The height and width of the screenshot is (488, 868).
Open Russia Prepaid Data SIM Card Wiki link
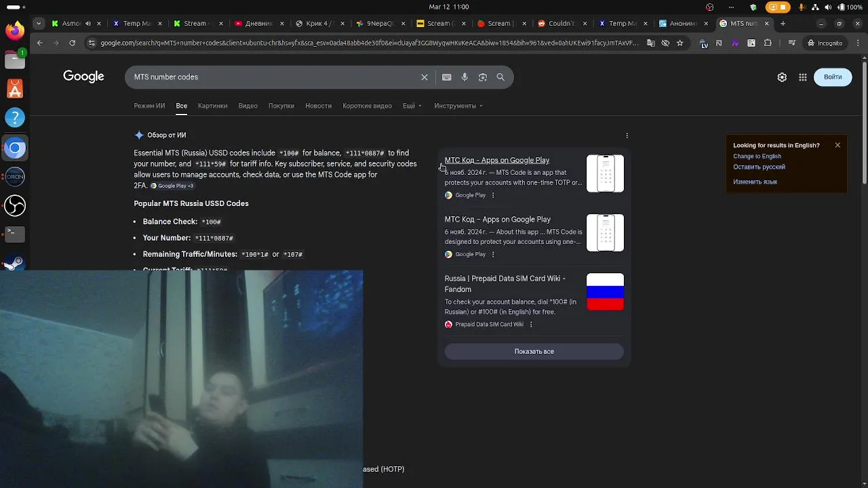[x=505, y=284]
